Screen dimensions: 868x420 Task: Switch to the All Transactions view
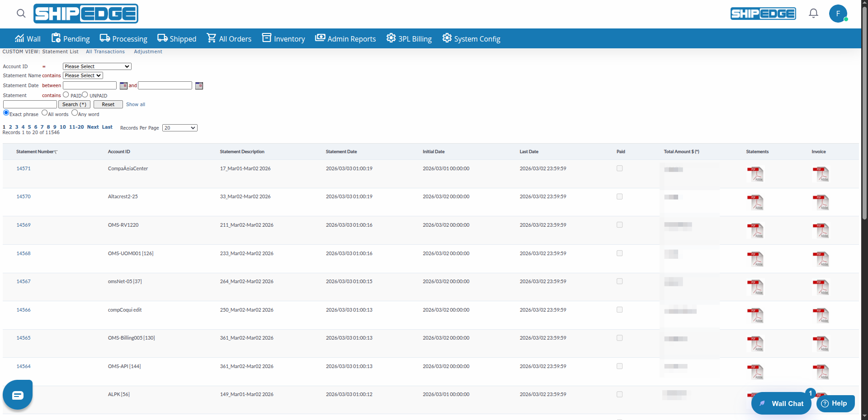(105, 51)
